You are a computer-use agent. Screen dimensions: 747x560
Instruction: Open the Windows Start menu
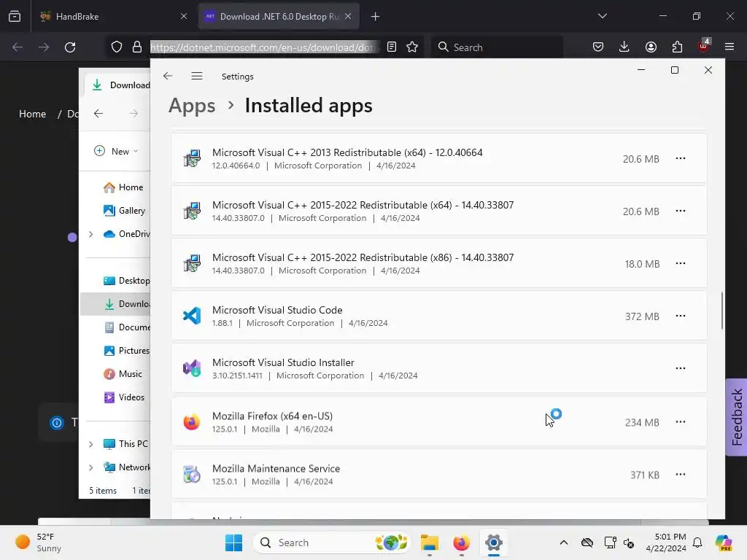[x=233, y=542]
